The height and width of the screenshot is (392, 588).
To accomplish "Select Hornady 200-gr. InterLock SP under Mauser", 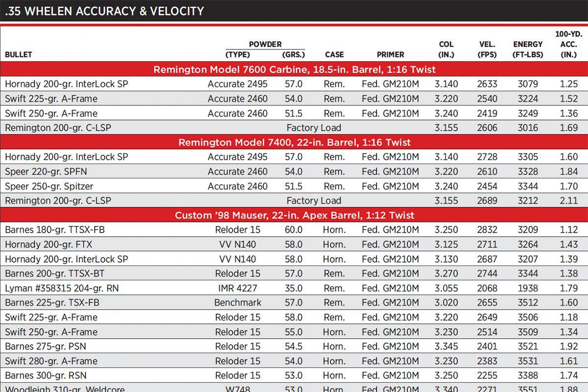I will pos(67,259).
